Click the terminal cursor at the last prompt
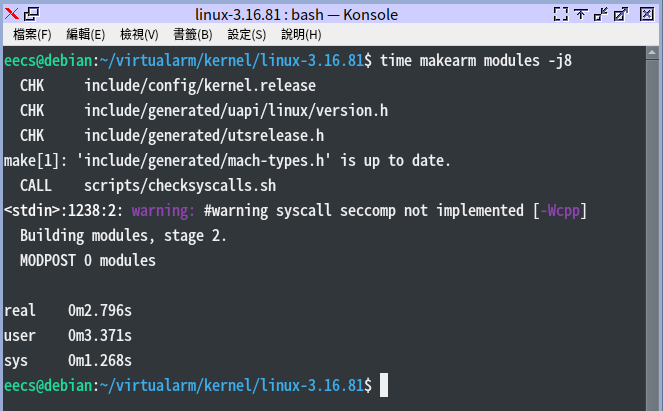The height and width of the screenshot is (411, 663). click(383, 385)
